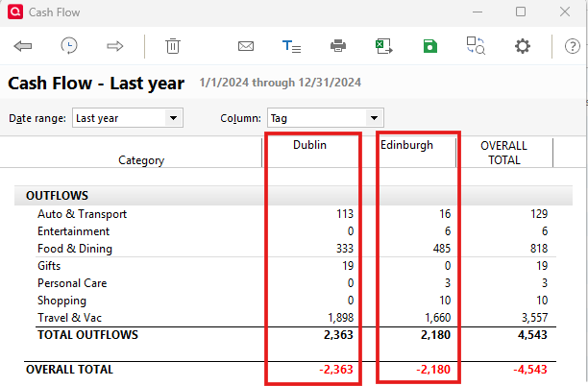
Task: Click the forward arrow report icon
Action: point(114,46)
